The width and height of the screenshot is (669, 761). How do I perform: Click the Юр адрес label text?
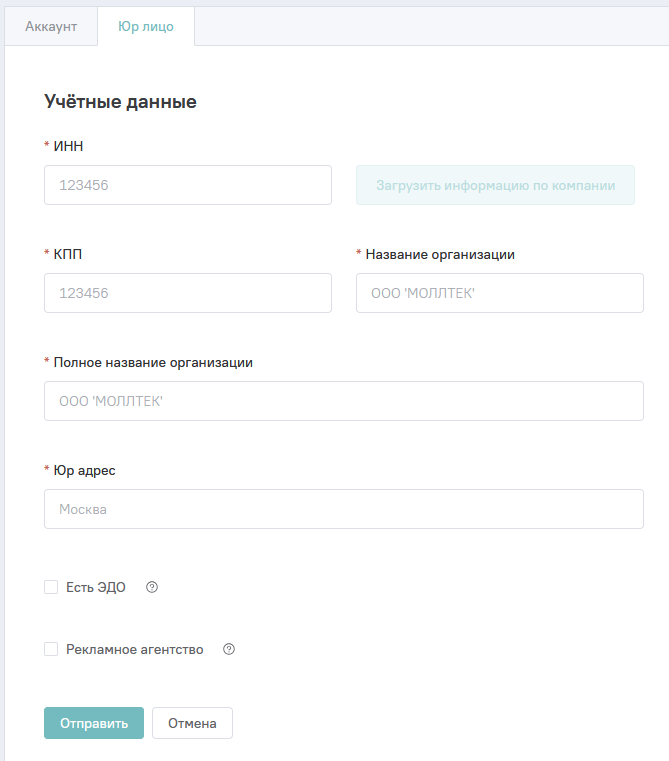pyautogui.click(x=84, y=470)
